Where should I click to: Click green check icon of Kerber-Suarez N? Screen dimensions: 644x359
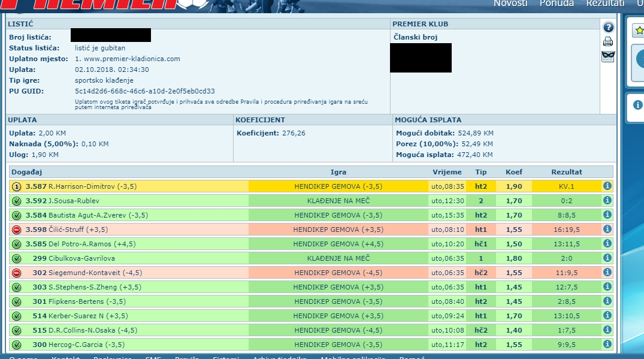pos(16,316)
